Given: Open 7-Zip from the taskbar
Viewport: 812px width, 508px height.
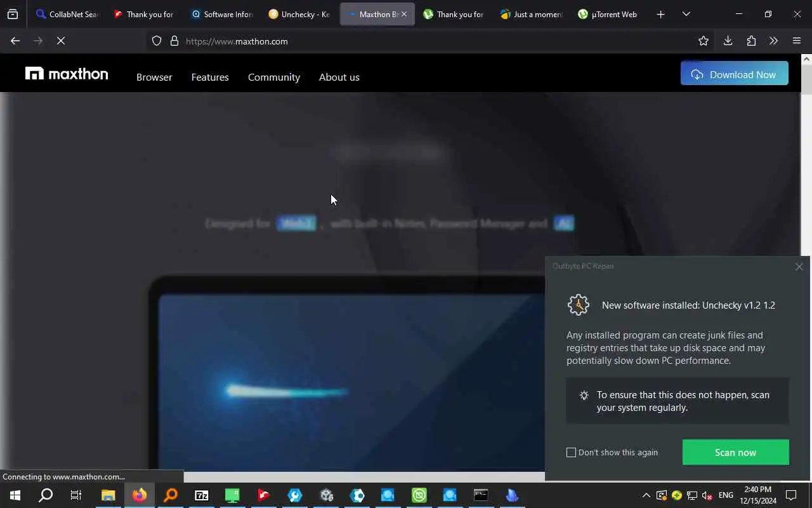Looking at the screenshot, I should 202,495.
